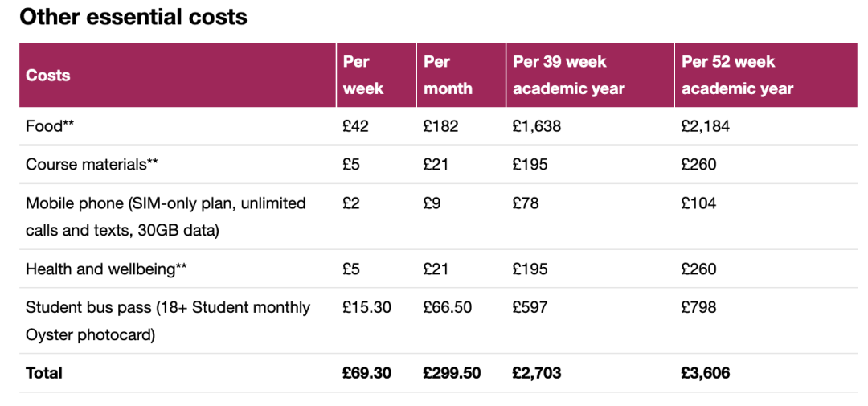Click the bold 'Total' row label
868x406 pixels.
[x=43, y=373]
